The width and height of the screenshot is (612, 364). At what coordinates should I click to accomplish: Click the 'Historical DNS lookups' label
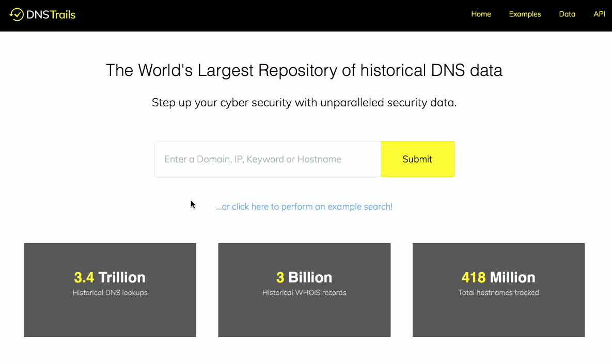pyautogui.click(x=110, y=293)
